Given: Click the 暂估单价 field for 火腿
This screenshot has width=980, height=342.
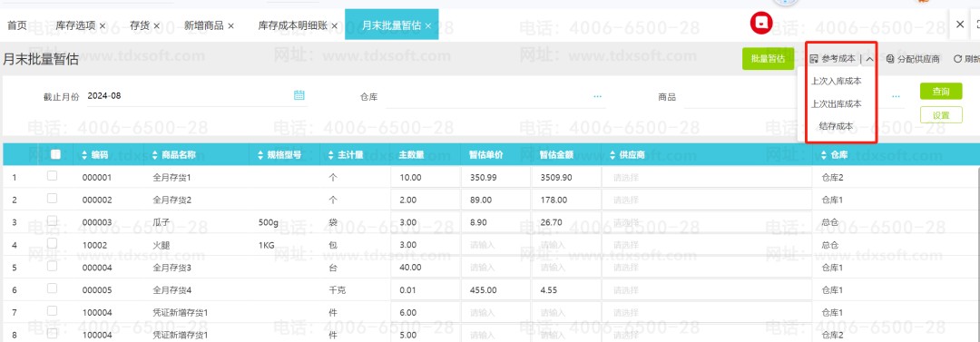Looking at the screenshot, I should point(495,245).
